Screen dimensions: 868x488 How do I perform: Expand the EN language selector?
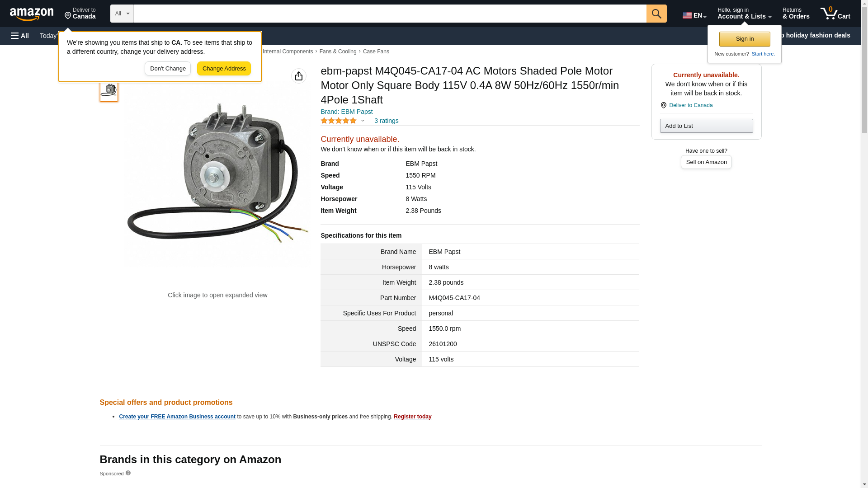pyautogui.click(x=694, y=15)
